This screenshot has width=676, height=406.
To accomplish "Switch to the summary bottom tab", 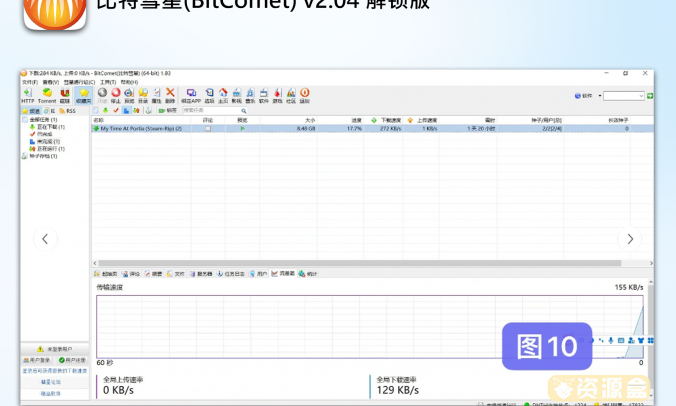I will pos(153,274).
